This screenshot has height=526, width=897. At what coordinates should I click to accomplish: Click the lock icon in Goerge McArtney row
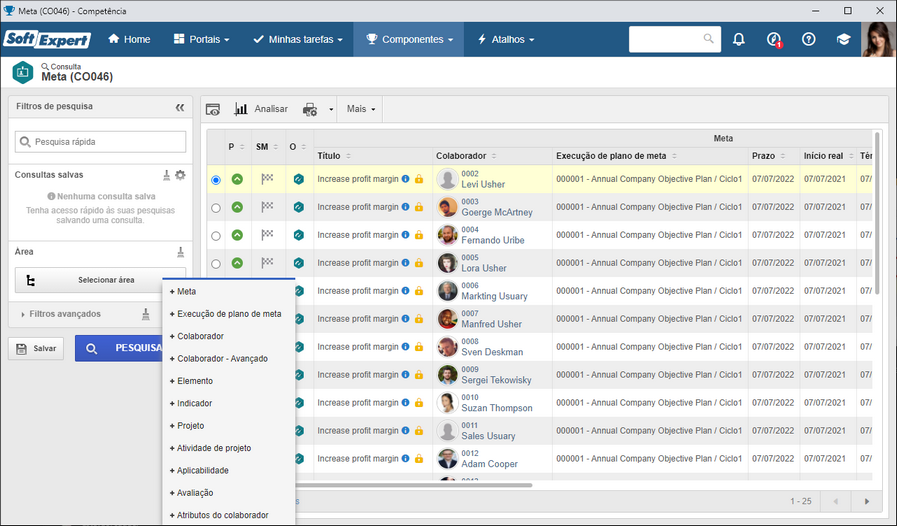[419, 207]
